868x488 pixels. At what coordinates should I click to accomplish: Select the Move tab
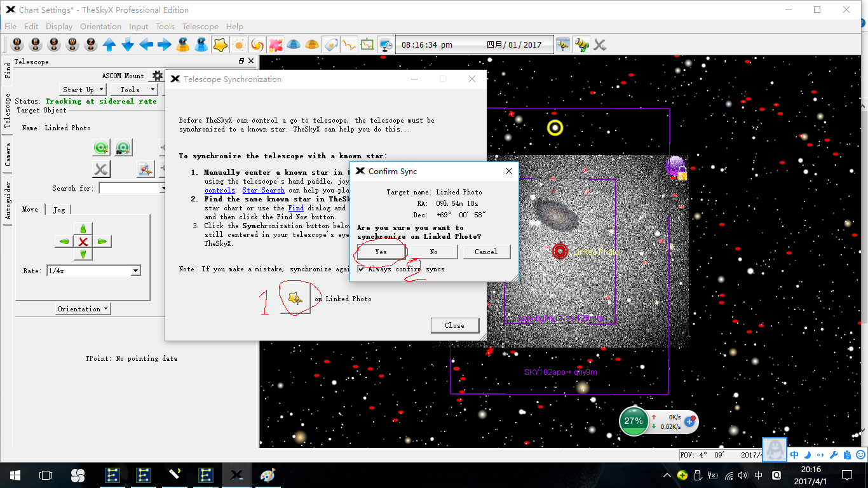tap(30, 208)
